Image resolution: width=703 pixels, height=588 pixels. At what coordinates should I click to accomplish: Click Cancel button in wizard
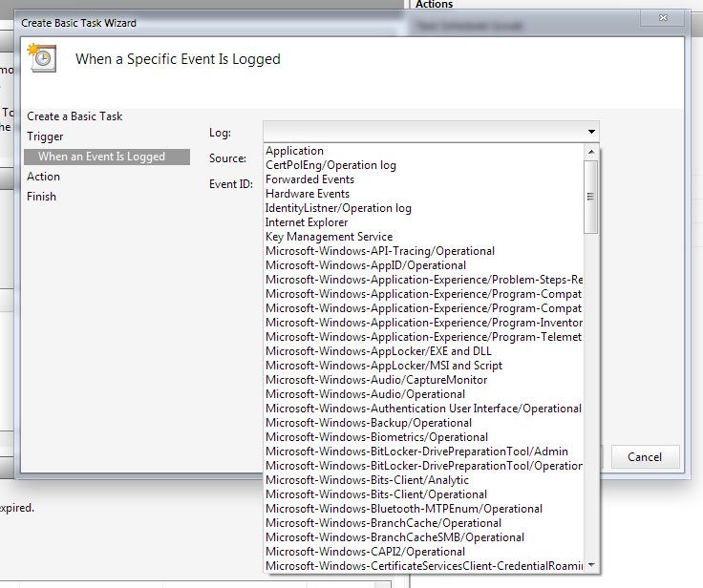[x=645, y=456]
